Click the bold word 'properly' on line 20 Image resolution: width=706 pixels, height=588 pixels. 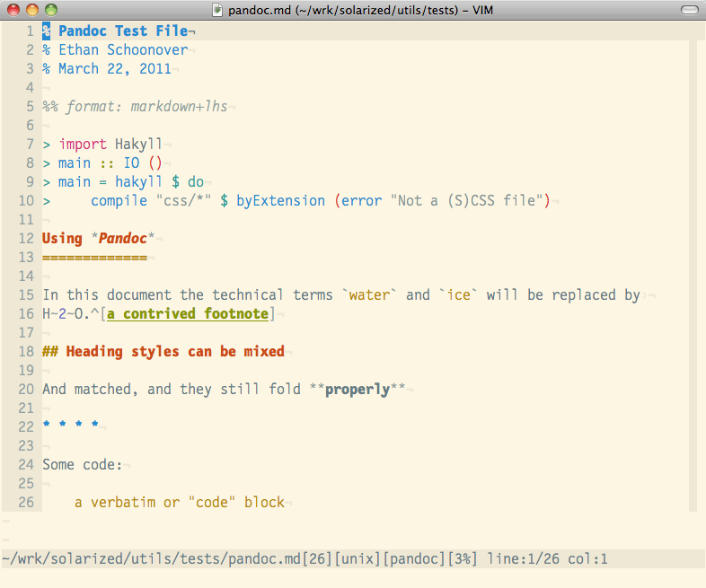(357, 390)
